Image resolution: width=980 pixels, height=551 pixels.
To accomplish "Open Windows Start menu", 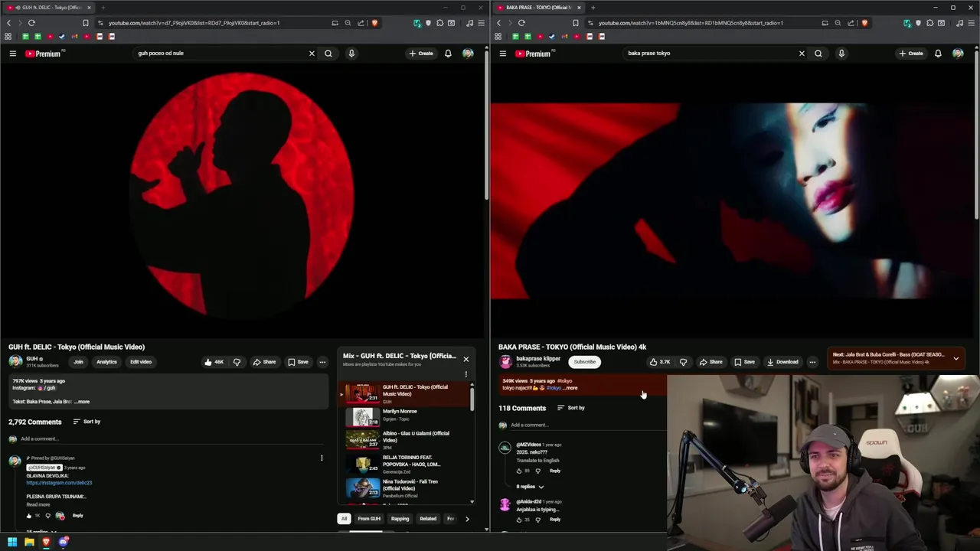I will click(x=12, y=542).
